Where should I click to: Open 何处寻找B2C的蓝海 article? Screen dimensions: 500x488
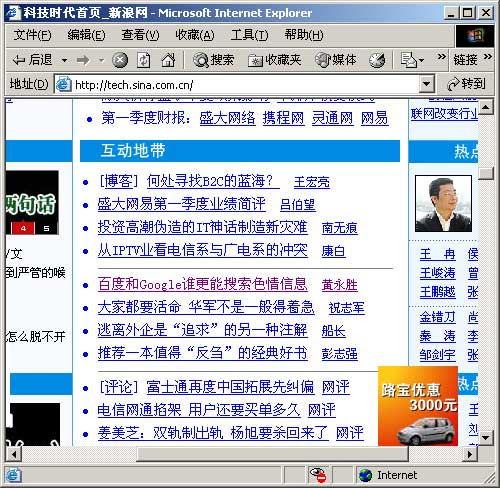tap(213, 182)
